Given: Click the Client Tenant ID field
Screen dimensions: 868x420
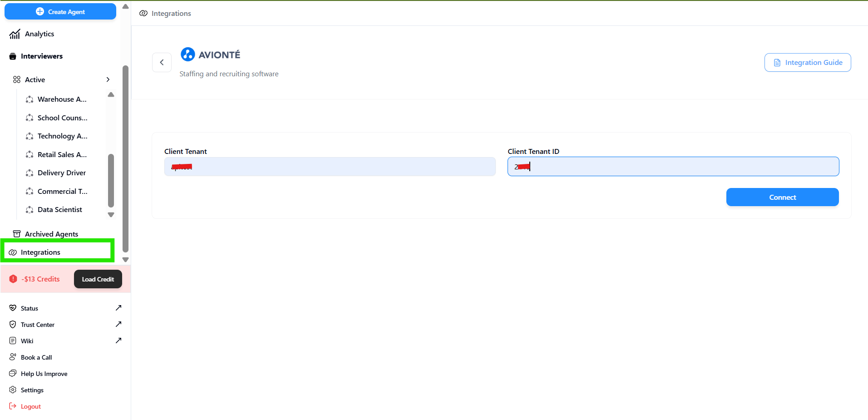Looking at the screenshot, I should [x=673, y=167].
